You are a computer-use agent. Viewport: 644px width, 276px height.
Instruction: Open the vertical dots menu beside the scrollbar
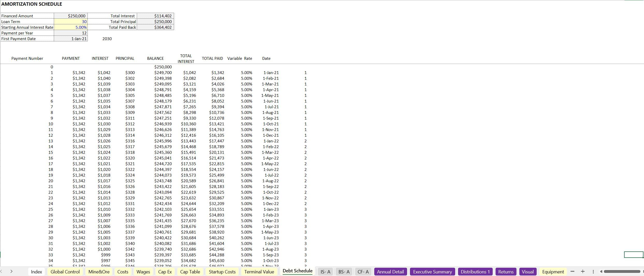point(593,272)
